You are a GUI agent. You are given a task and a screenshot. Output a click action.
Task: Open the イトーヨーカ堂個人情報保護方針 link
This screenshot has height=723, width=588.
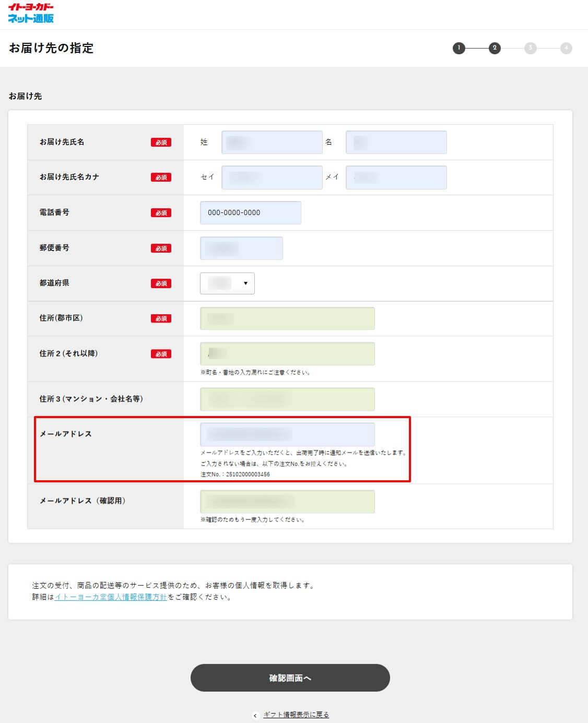tap(111, 597)
